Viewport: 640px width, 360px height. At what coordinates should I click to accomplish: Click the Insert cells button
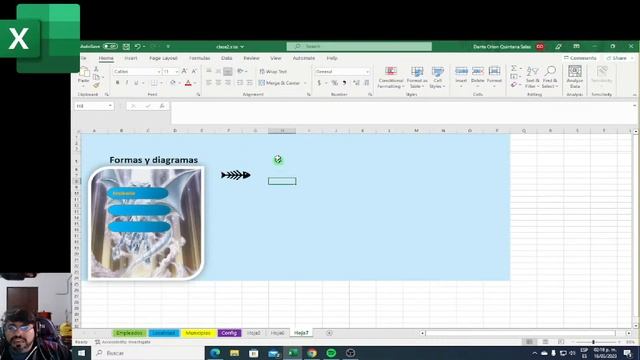[x=461, y=76]
